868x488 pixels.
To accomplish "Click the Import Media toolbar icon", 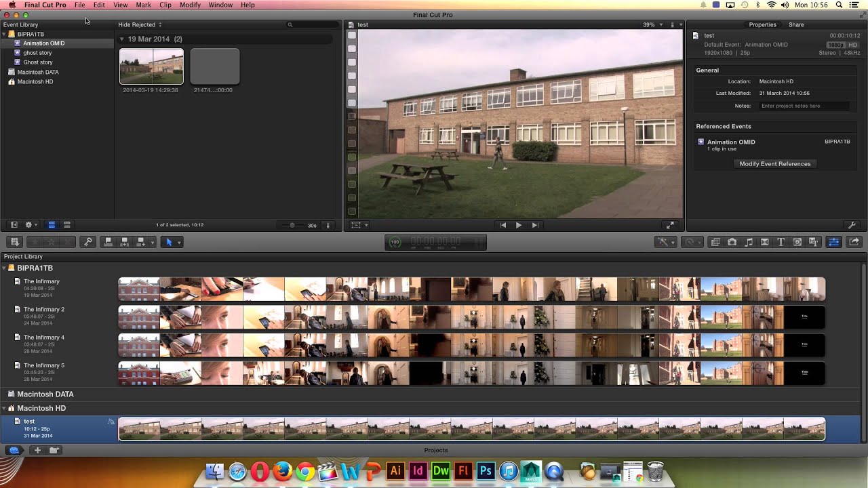I will [15, 242].
